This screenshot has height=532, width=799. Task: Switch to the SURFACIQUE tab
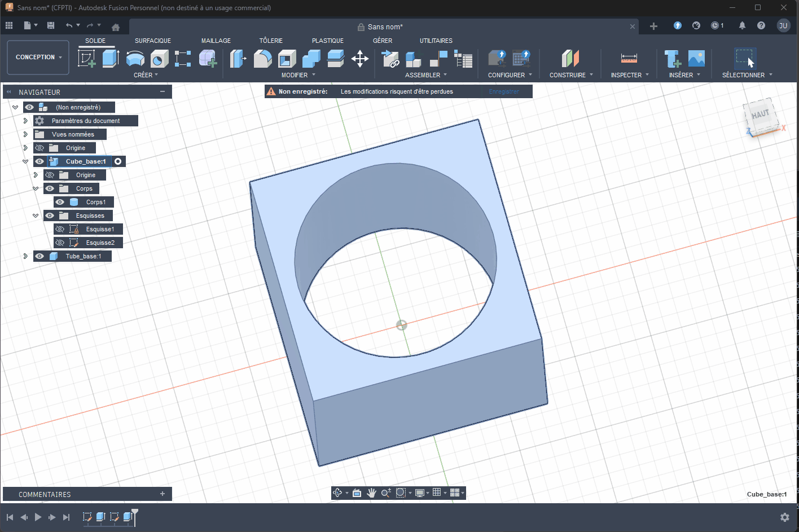click(152, 41)
